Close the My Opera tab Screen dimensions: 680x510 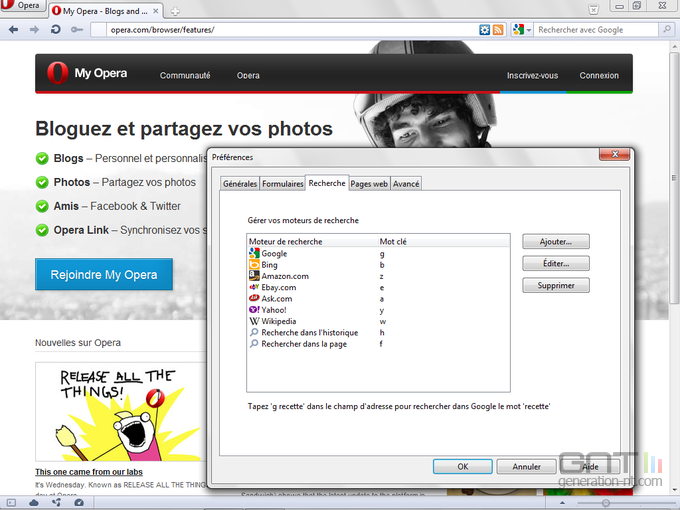156,11
